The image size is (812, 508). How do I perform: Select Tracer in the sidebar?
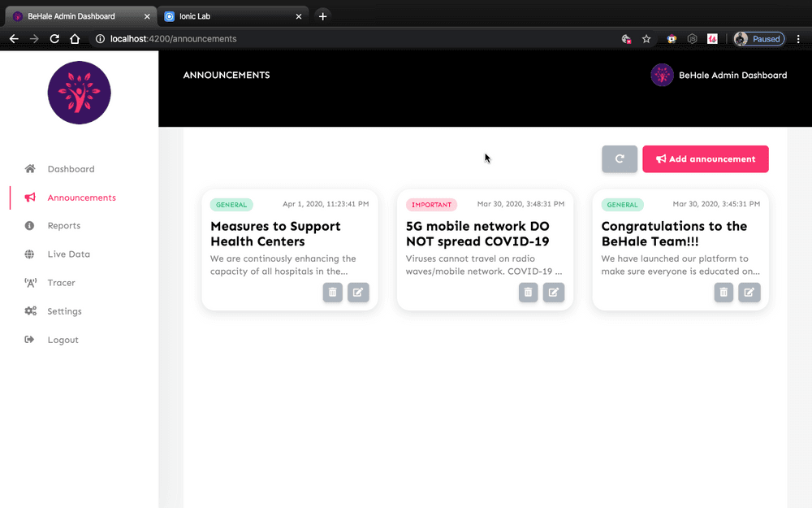61,283
